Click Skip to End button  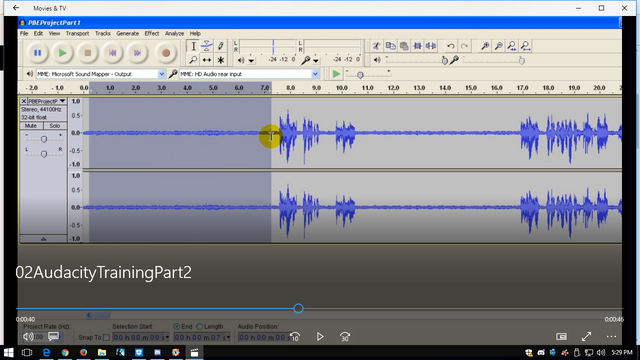138,53
